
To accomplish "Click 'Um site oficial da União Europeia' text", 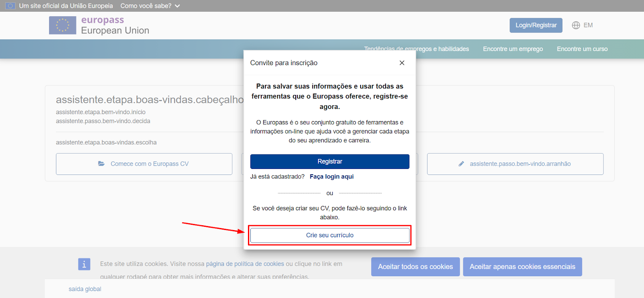I will (x=66, y=6).
